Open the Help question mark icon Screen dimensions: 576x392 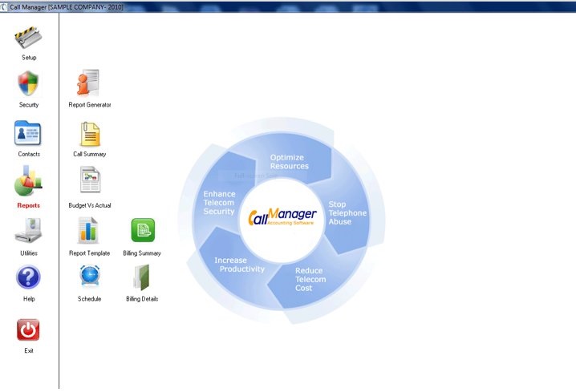[x=28, y=277]
